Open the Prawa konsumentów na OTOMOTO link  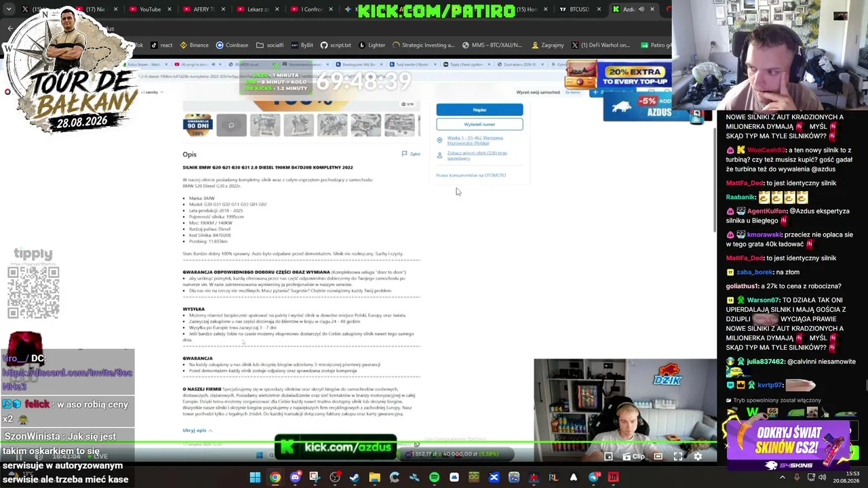click(x=471, y=176)
